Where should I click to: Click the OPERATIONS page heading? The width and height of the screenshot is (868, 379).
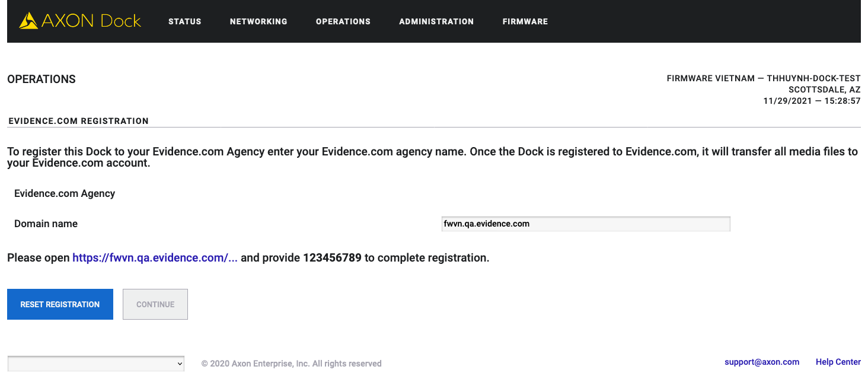[x=41, y=78]
